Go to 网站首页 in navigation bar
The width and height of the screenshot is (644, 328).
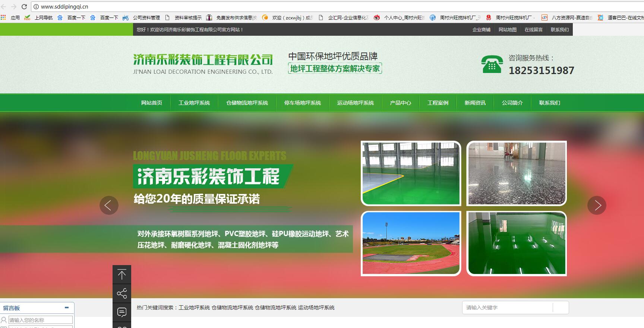(152, 103)
